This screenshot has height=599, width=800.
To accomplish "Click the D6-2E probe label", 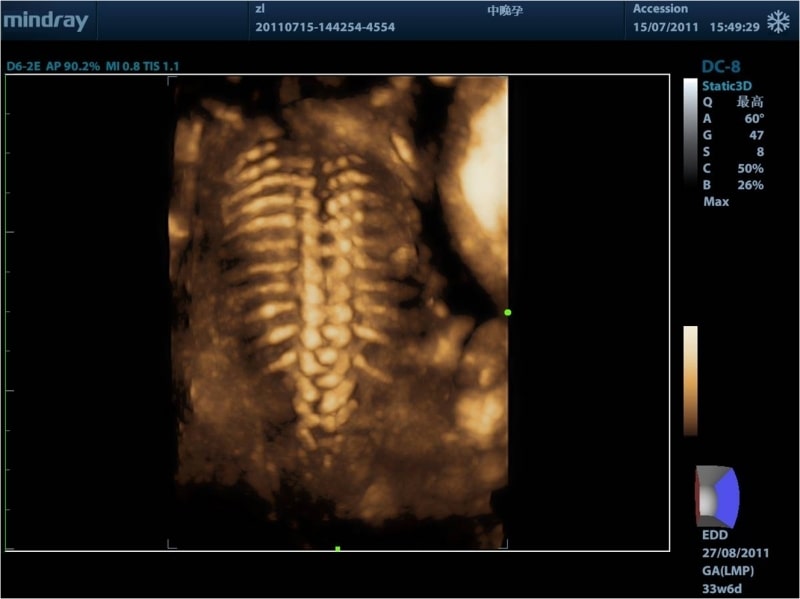I will (x=23, y=66).
